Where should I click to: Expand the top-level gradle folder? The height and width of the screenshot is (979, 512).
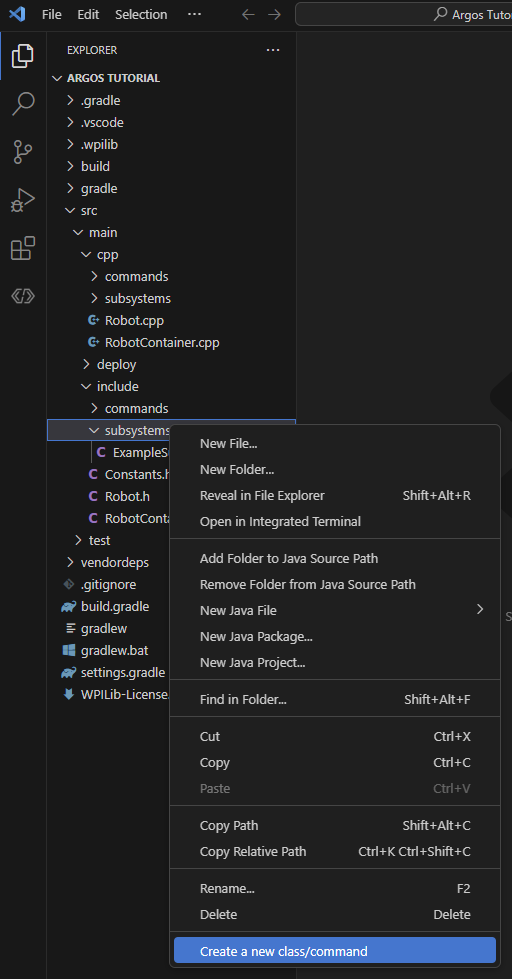pyautogui.click(x=71, y=189)
